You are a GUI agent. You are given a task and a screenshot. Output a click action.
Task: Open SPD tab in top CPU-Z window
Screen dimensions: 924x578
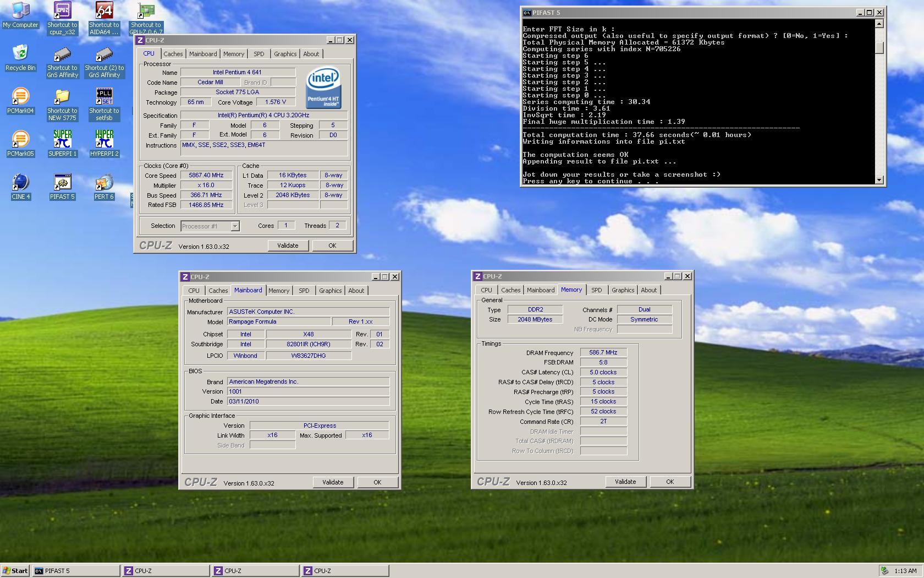(258, 54)
